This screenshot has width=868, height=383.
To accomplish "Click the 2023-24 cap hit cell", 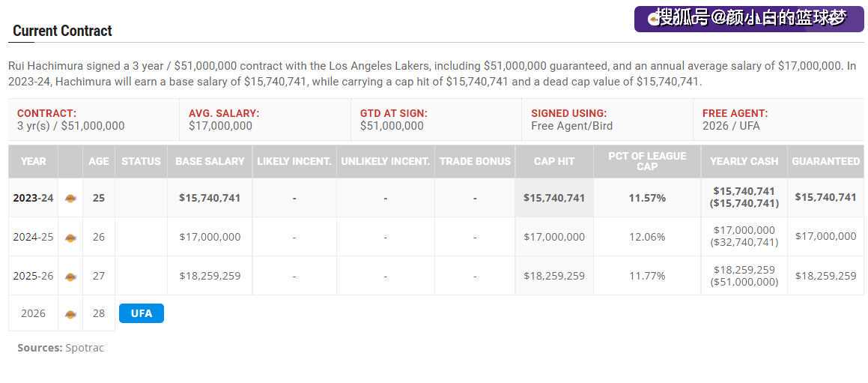I will [x=554, y=198].
